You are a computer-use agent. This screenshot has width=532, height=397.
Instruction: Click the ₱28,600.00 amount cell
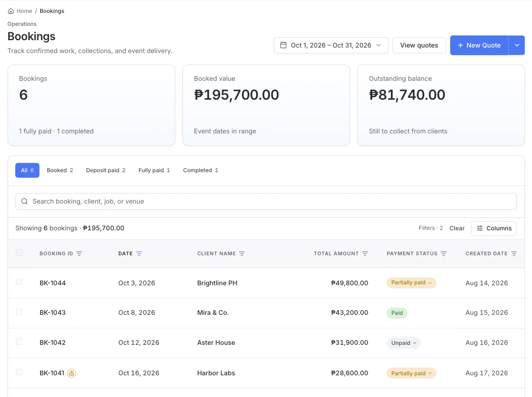[350, 373]
